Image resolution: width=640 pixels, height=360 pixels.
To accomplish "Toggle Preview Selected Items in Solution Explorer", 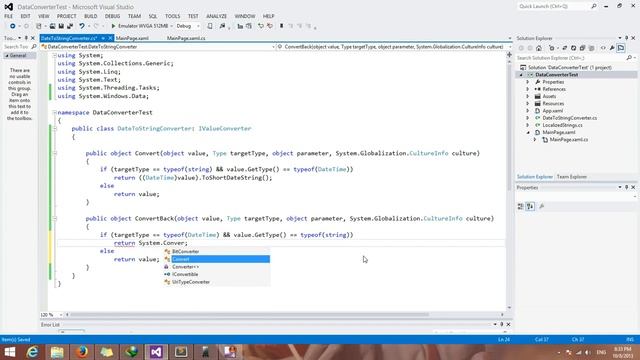I will pos(621,48).
